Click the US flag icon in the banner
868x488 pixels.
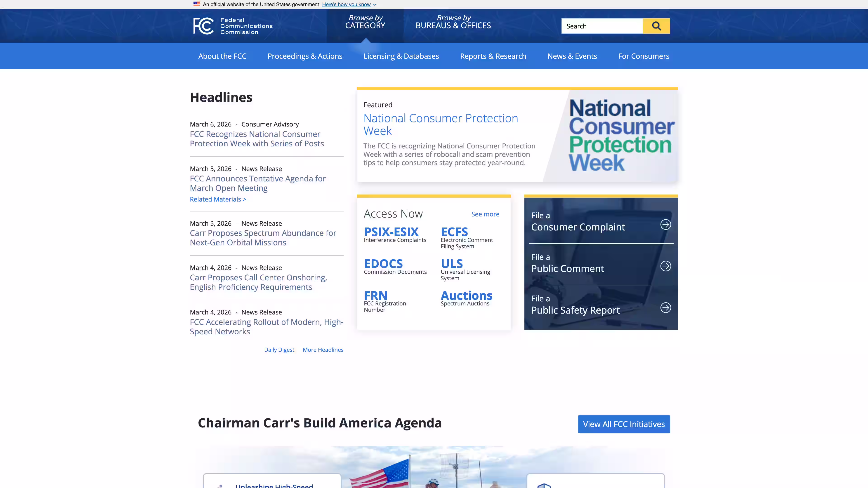pyautogui.click(x=196, y=4)
